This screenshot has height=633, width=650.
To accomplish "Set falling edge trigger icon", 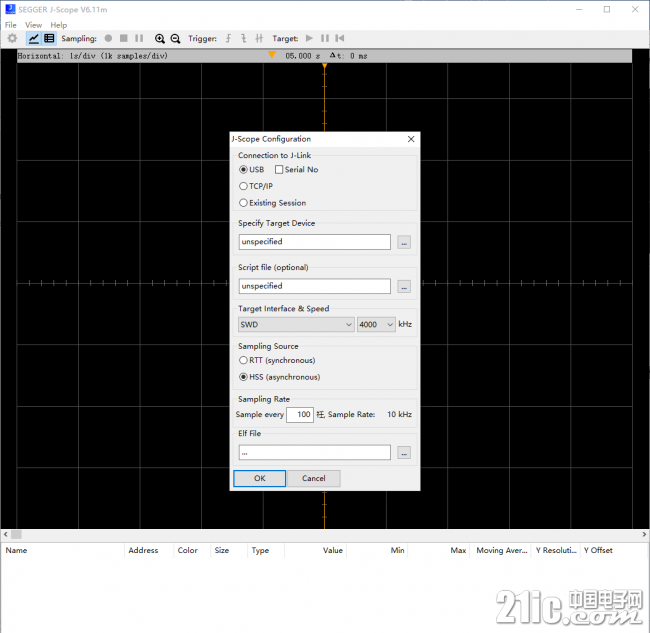I will (244, 39).
